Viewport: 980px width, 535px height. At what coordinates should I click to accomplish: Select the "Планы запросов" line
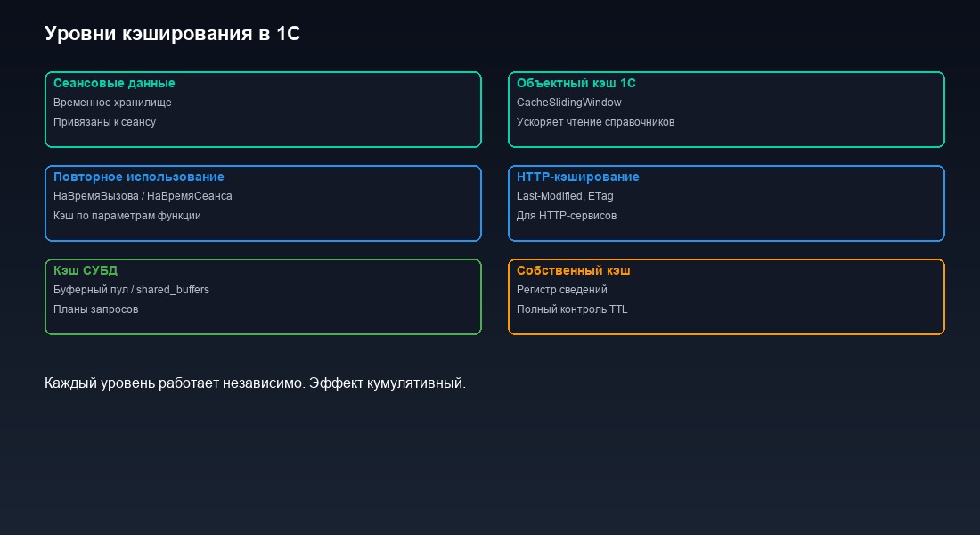(x=95, y=309)
